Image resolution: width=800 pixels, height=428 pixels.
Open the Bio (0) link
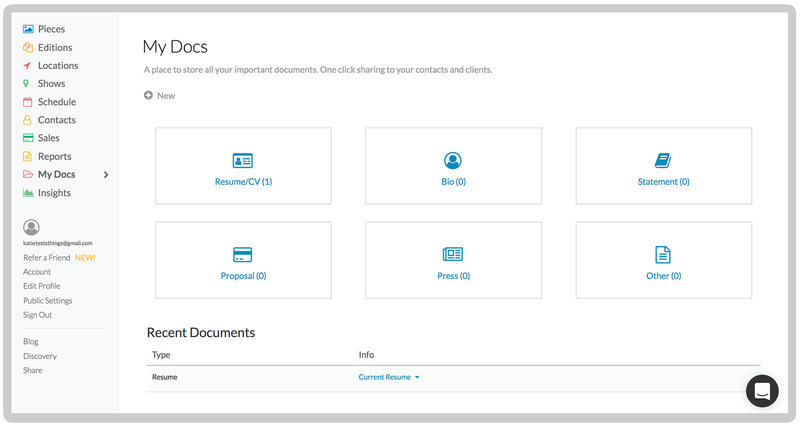pos(454,182)
